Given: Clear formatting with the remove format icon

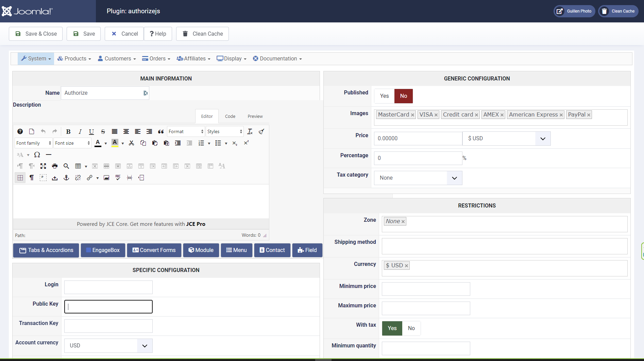Looking at the screenshot, I should click(250, 132).
